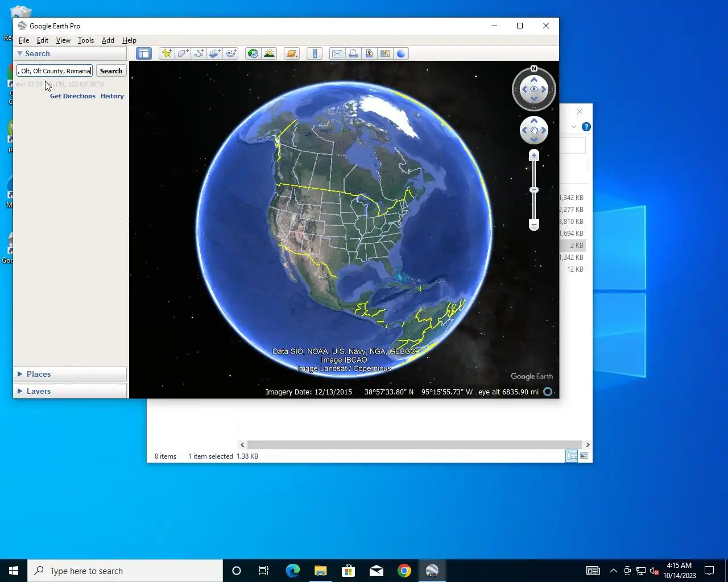Click scroll left arrow in File Explorer

[242, 444]
